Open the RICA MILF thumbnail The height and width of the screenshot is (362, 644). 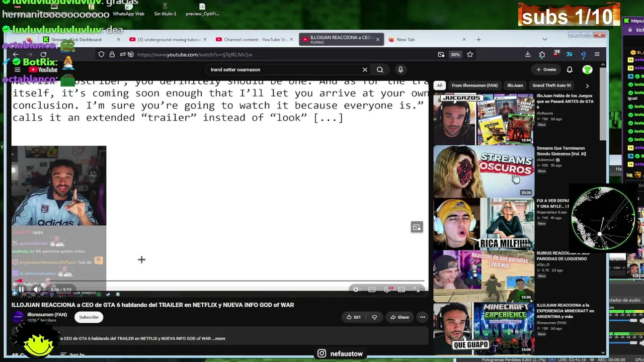click(484, 223)
